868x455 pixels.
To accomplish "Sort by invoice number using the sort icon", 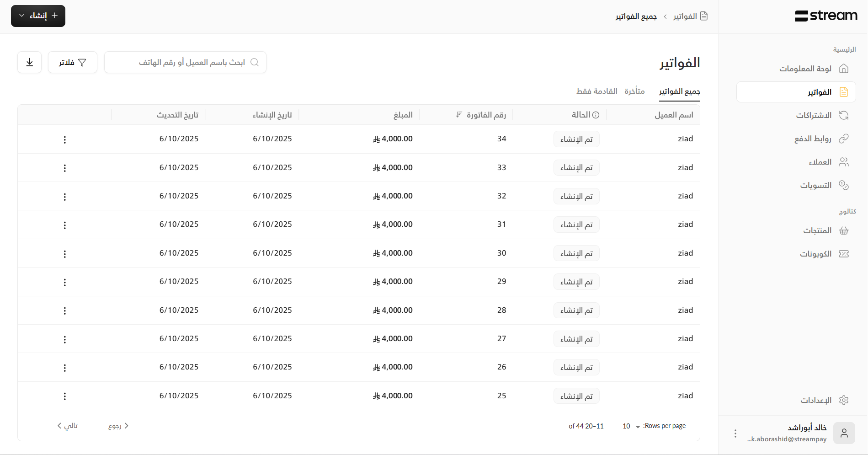I will click(x=459, y=115).
